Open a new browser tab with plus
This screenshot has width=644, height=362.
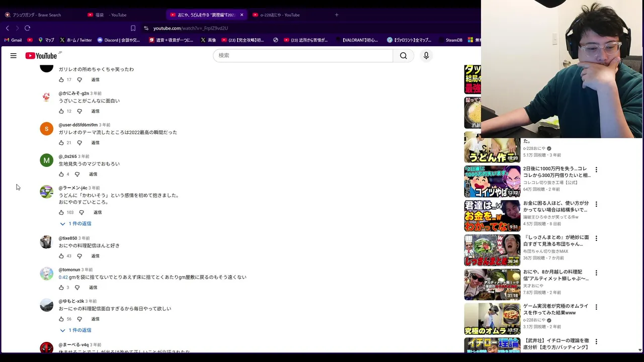(337, 15)
